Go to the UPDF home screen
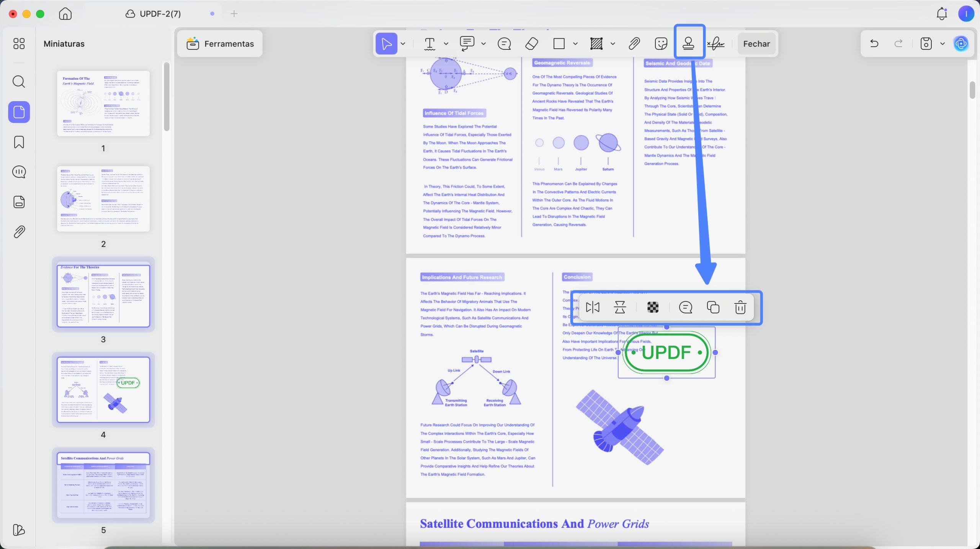The width and height of the screenshot is (980, 549). tap(65, 14)
